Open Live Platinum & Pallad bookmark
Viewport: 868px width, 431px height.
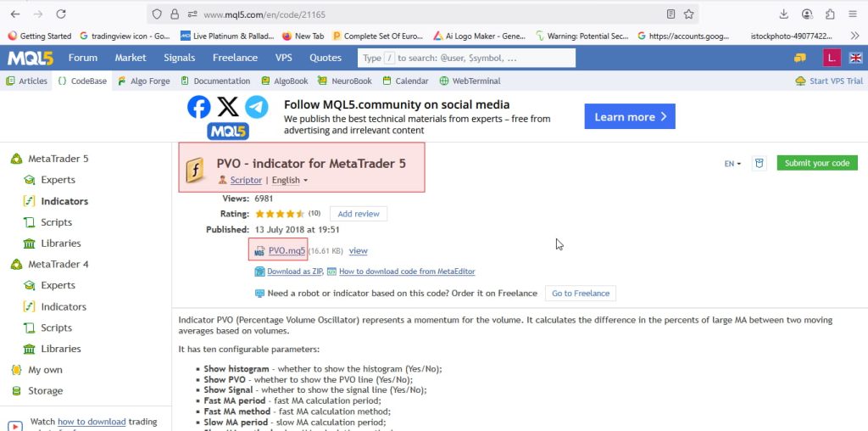coord(227,36)
